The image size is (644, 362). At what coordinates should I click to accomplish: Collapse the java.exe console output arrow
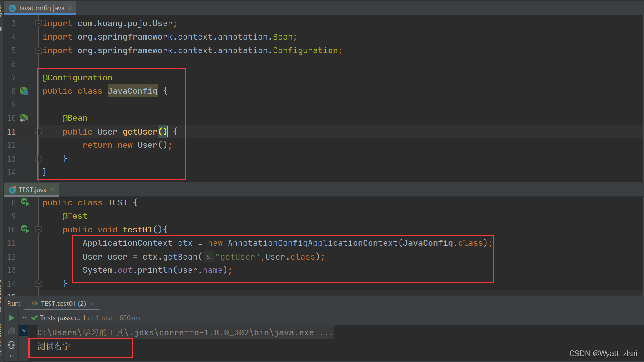24,331
